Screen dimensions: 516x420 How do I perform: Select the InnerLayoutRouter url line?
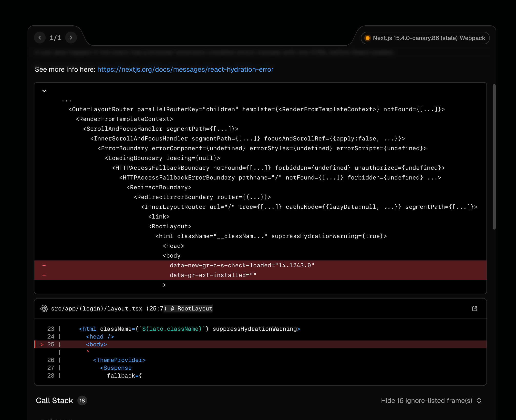(x=309, y=207)
